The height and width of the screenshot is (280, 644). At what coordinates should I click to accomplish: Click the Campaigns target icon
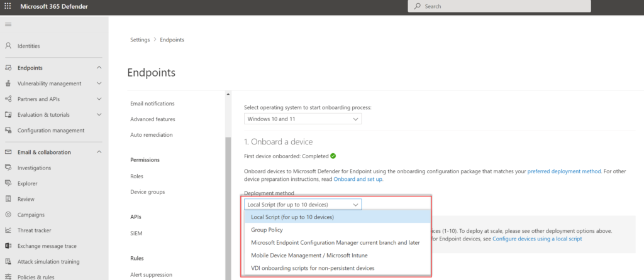pyautogui.click(x=8, y=215)
